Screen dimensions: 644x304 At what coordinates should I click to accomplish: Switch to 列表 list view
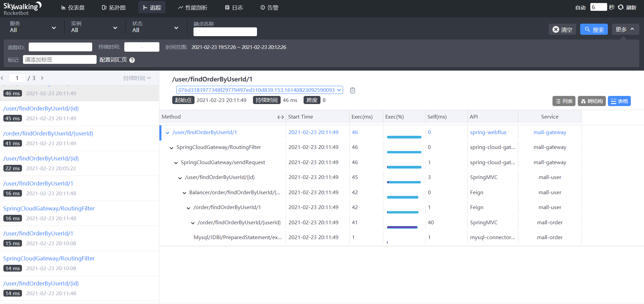point(564,101)
